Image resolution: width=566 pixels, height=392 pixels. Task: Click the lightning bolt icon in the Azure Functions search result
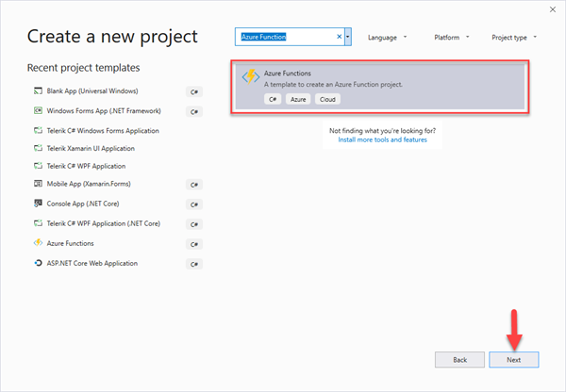[251, 76]
